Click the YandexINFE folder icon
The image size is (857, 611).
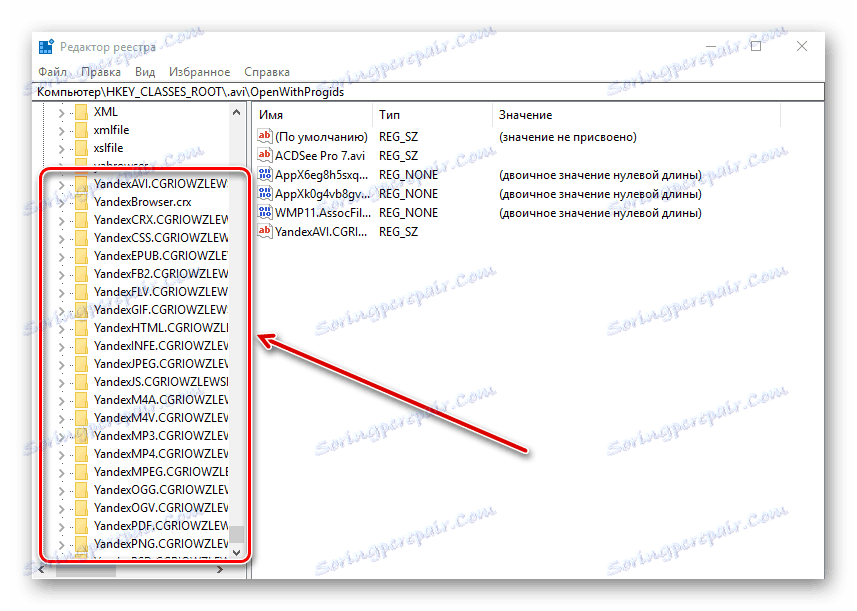[x=81, y=346]
